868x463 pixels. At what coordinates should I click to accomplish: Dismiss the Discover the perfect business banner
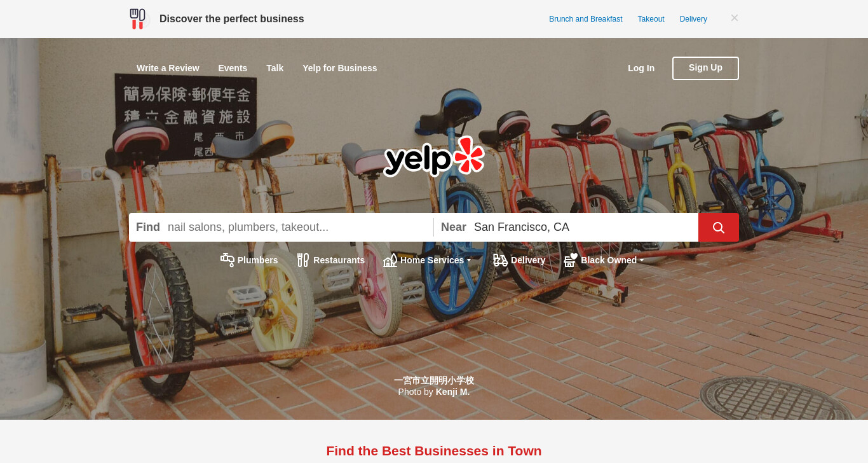[x=735, y=18]
